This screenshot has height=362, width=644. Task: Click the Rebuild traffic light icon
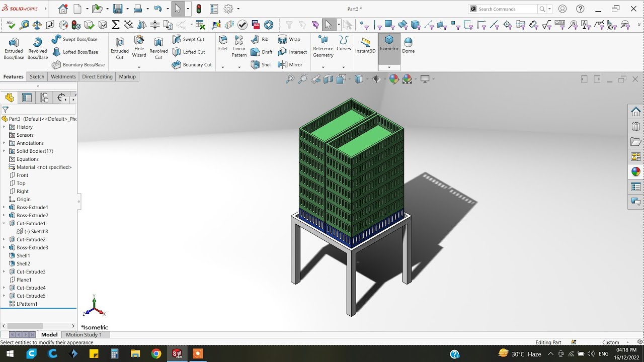(x=199, y=9)
